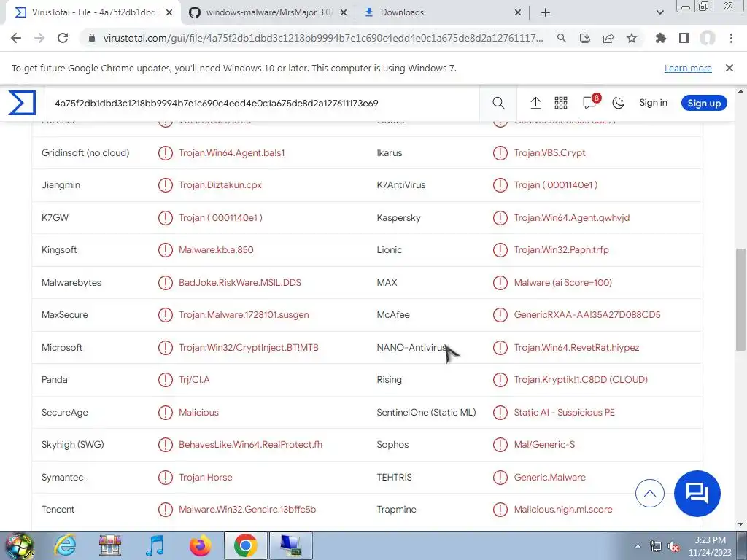Click Trojan:Win32/CryptInject.BT!MTB detection text

tap(248, 348)
